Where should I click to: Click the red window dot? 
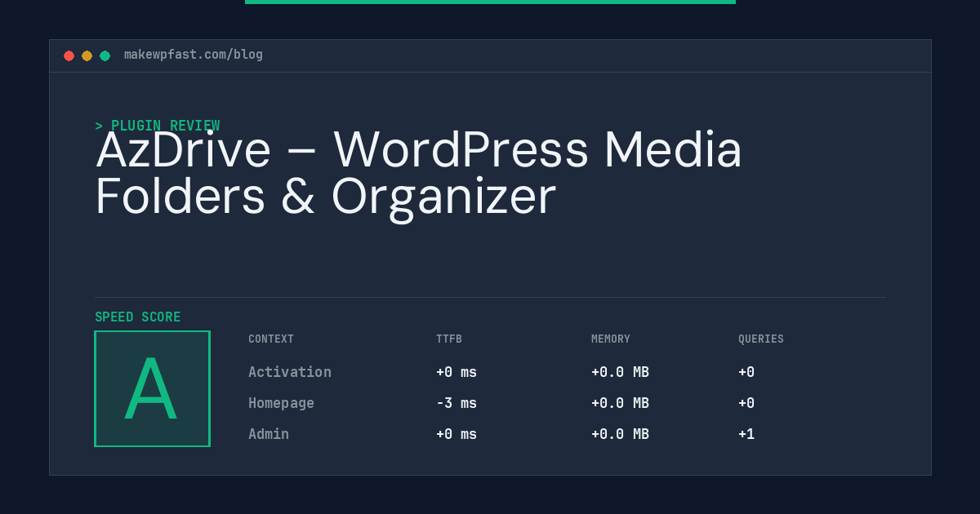point(69,55)
